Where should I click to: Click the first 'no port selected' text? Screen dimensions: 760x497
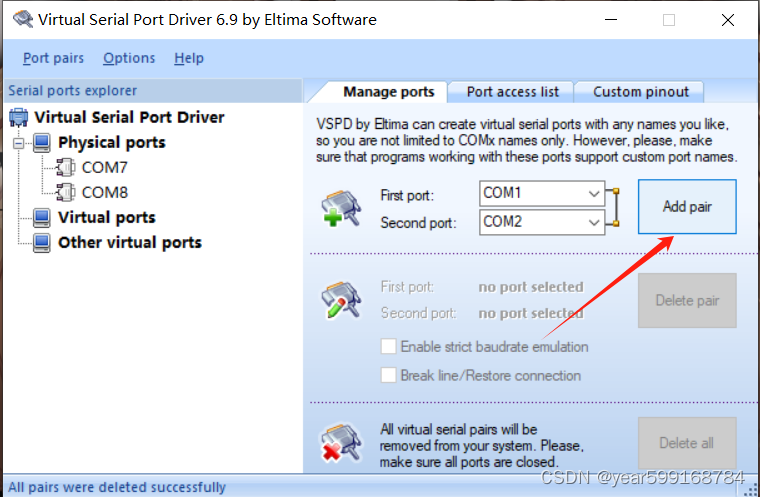(531, 287)
